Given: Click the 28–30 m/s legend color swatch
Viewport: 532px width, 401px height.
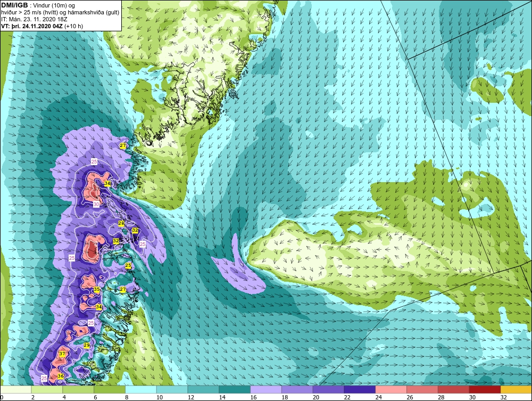Looking at the screenshot, I should coord(453,389).
